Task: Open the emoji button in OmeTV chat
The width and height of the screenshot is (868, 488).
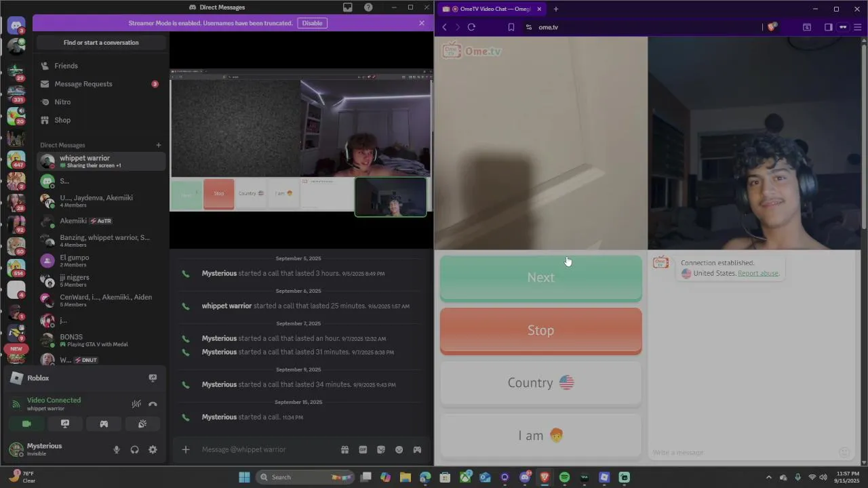Action: 844,452
